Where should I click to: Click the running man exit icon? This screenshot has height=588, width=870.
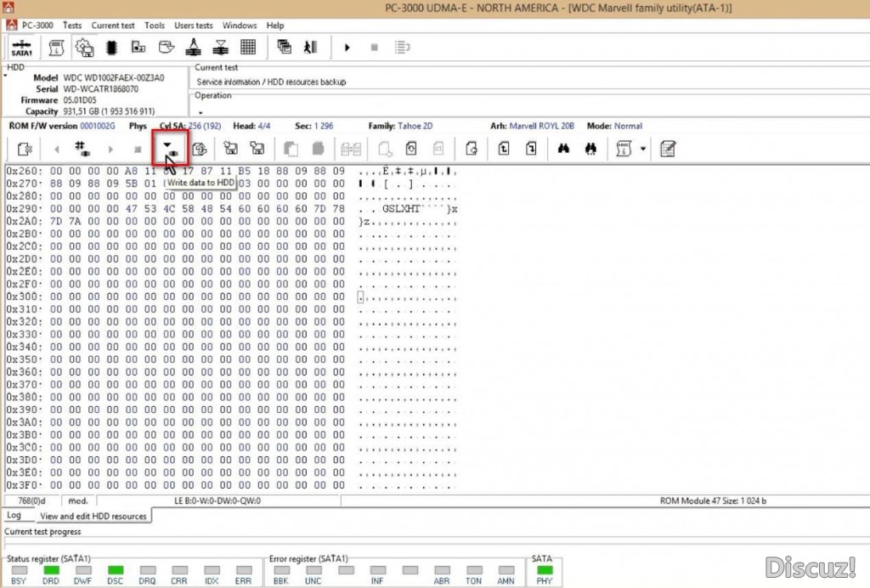click(311, 47)
